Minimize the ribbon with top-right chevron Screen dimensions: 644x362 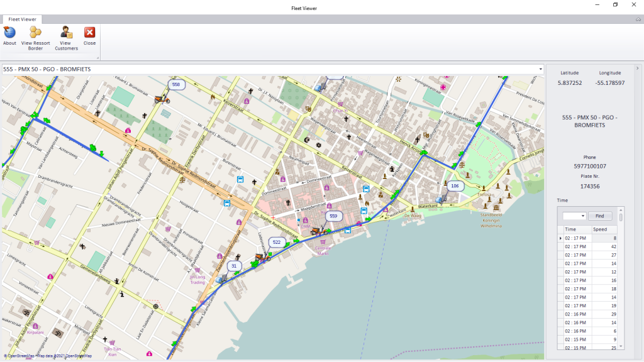(638, 20)
